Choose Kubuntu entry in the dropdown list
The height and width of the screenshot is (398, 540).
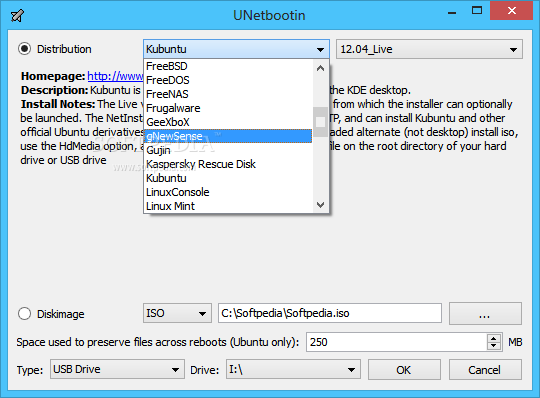pyautogui.click(x=228, y=178)
